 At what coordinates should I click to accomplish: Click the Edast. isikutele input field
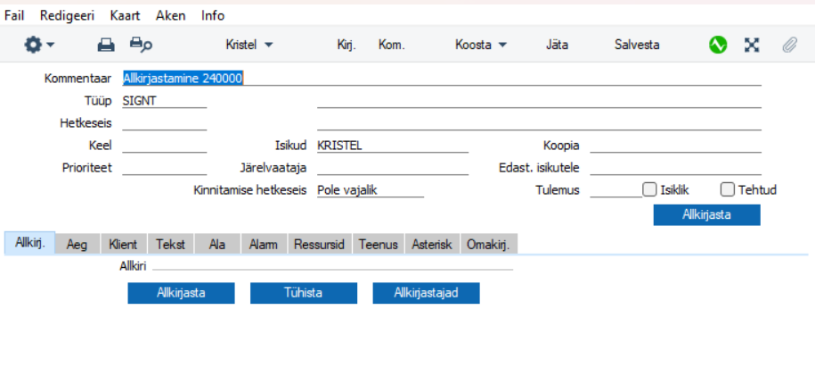click(676, 168)
